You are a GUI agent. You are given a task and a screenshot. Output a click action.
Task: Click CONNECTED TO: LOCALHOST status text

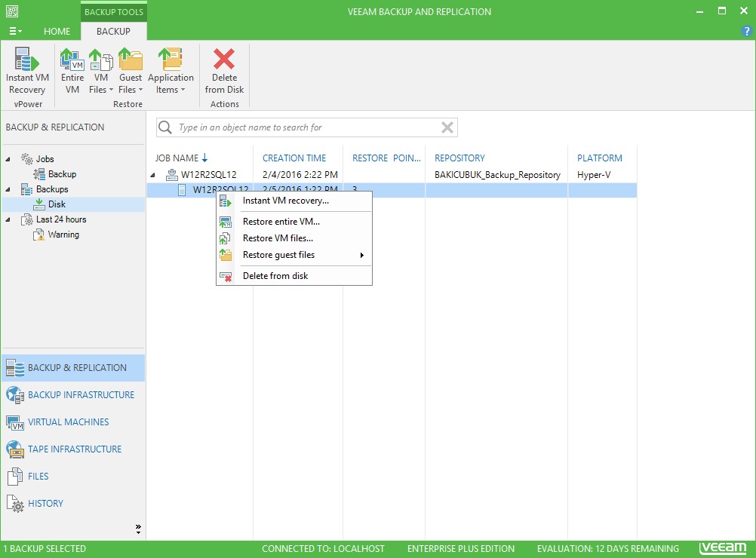323,549
